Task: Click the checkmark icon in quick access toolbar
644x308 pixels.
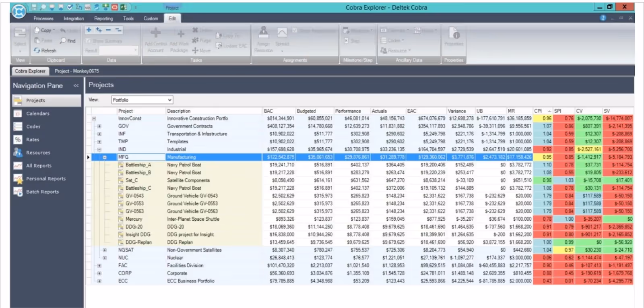Action: (x=70, y=7)
